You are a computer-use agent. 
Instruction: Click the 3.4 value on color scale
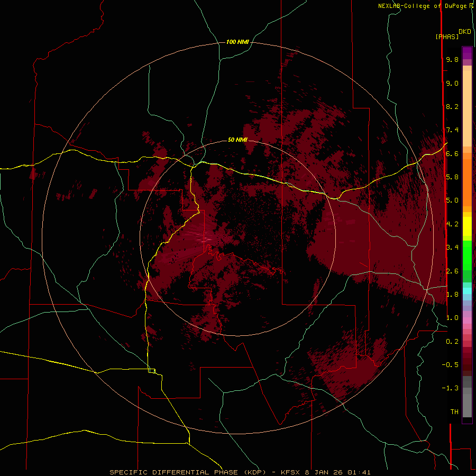(452, 247)
